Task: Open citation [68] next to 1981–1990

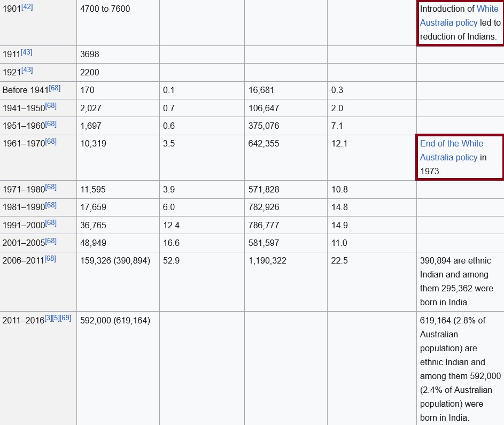Action: (x=51, y=205)
